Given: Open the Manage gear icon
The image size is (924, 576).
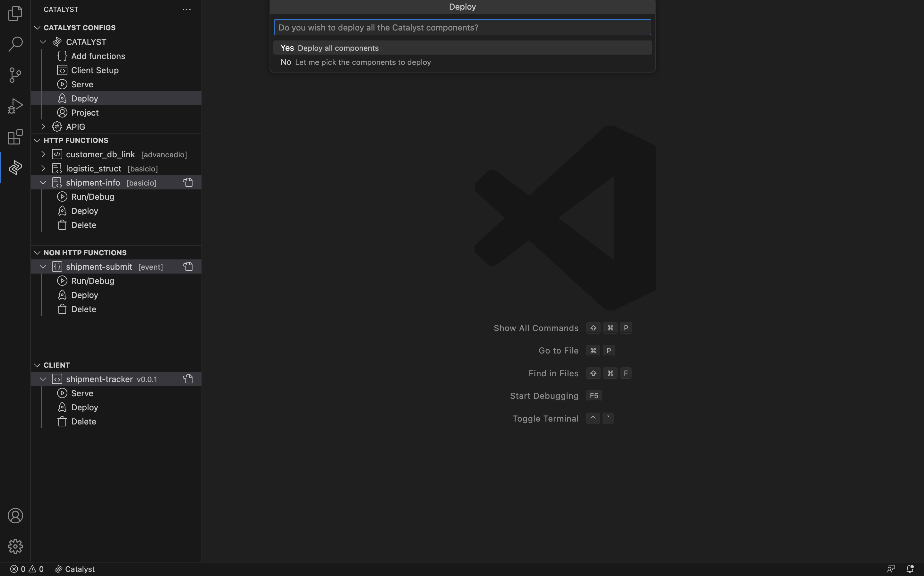Looking at the screenshot, I should 15,546.
